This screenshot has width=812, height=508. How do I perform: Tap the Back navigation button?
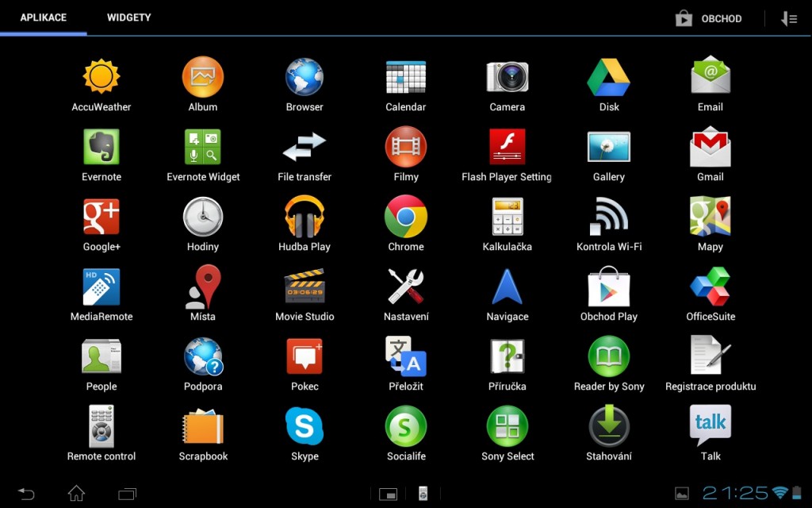pyautogui.click(x=26, y=494)
